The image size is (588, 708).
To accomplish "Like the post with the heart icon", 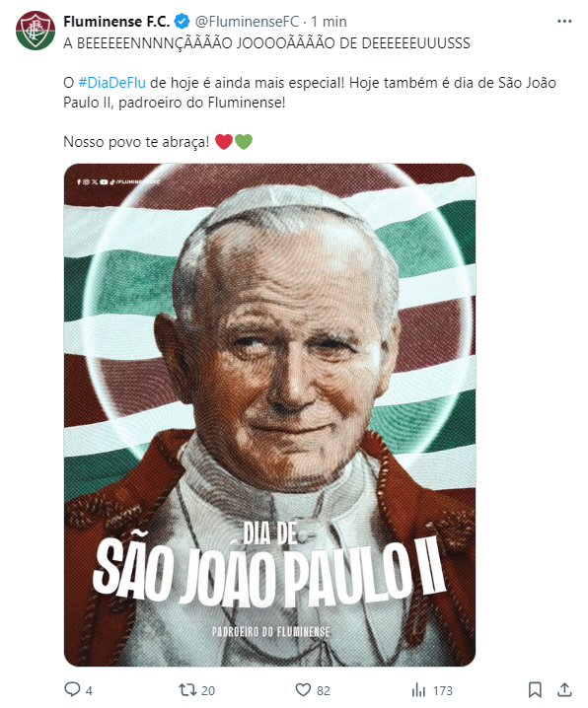I will (303, 690).
